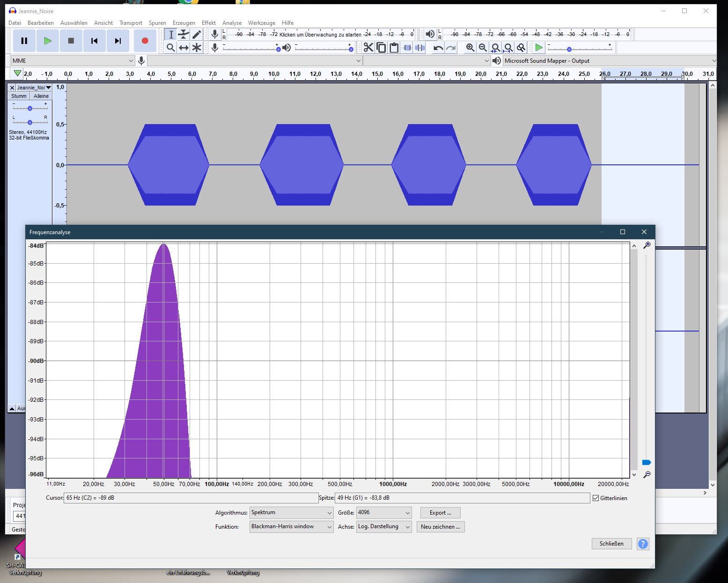This screenshot has width=728, height=583.
Task: Stop playback with the Stop button
Action: click(71, 41)
